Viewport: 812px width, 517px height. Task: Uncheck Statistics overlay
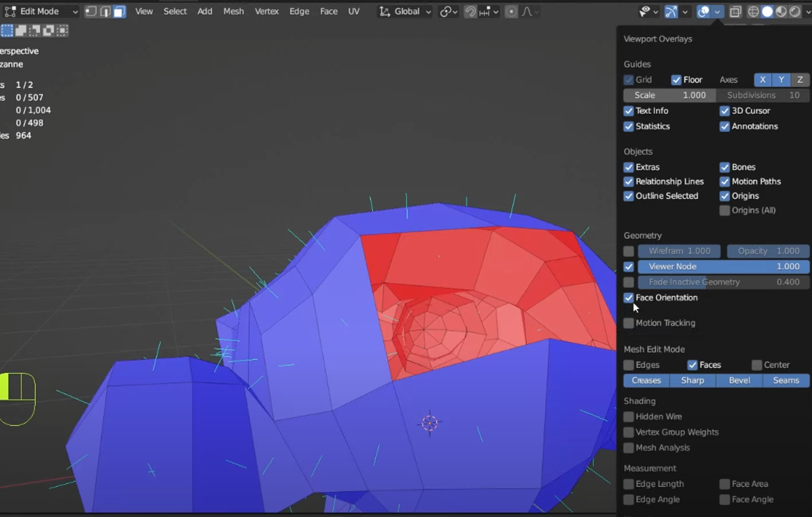629,126
